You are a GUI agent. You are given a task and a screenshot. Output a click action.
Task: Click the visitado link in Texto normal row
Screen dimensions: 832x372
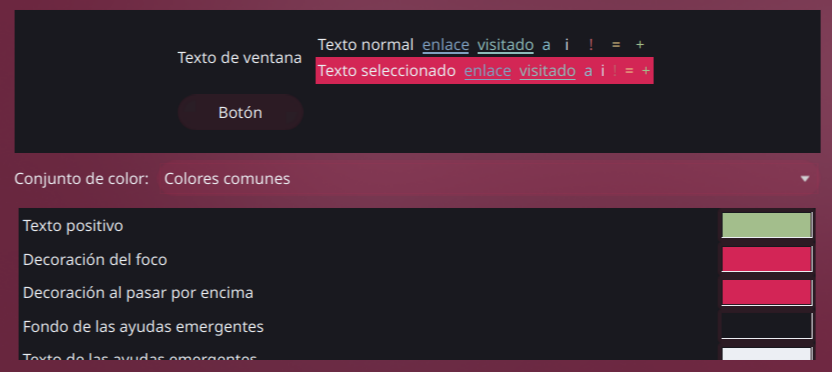pyautogui.click(x=505, y=45)
